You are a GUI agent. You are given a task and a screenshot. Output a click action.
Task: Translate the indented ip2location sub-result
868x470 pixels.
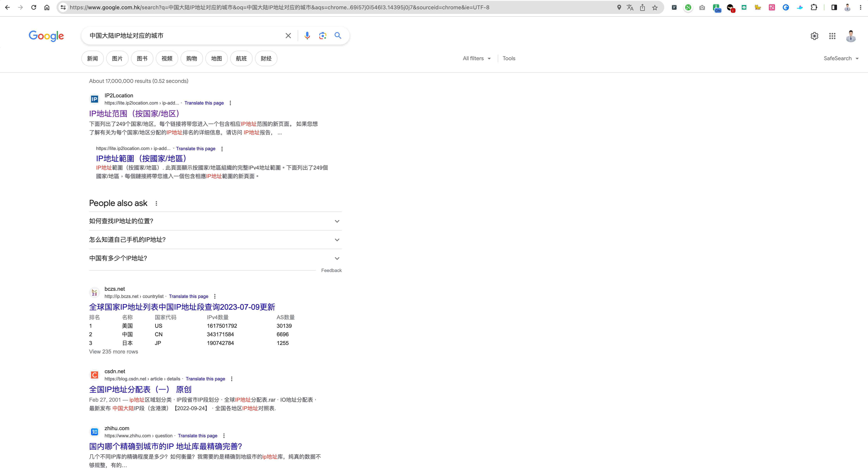pos(195,148)
